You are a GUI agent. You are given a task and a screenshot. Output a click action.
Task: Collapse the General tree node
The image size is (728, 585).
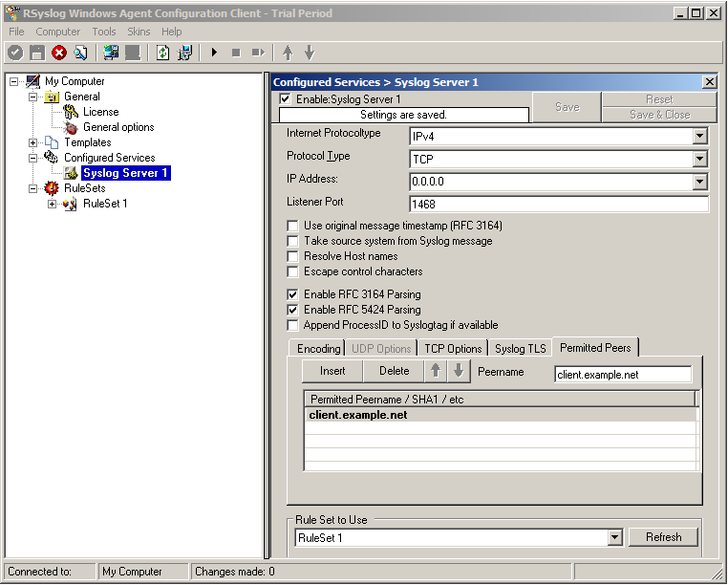point(33,97)
